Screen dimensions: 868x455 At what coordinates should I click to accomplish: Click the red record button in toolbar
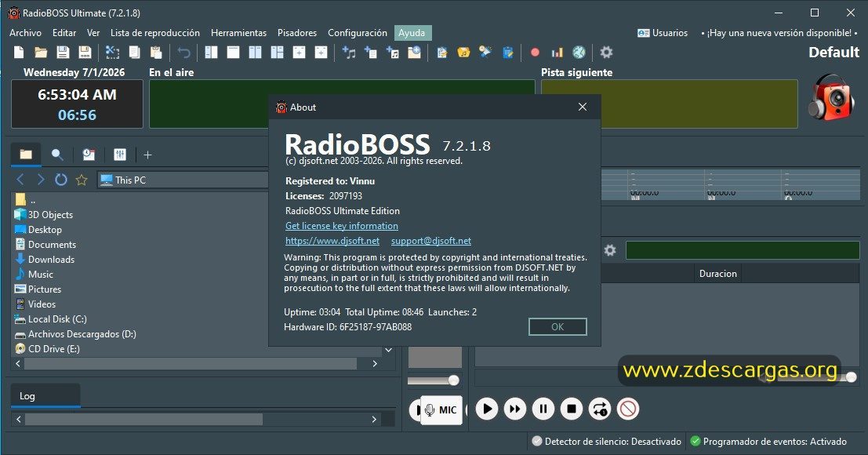coord(535,53)
